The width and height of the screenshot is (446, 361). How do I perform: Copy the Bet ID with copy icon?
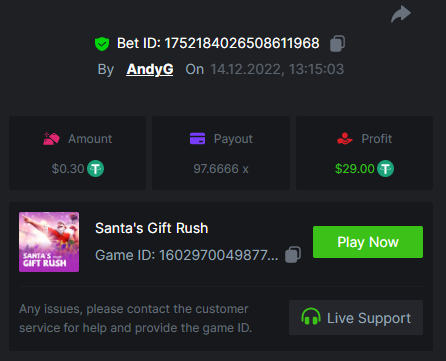click(x=337, y=43)
